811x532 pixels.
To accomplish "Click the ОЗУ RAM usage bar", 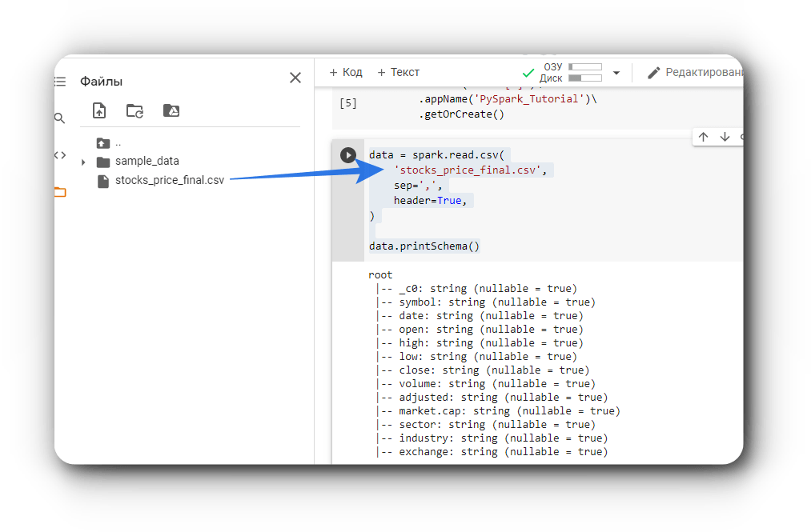I will coord(585,66).
